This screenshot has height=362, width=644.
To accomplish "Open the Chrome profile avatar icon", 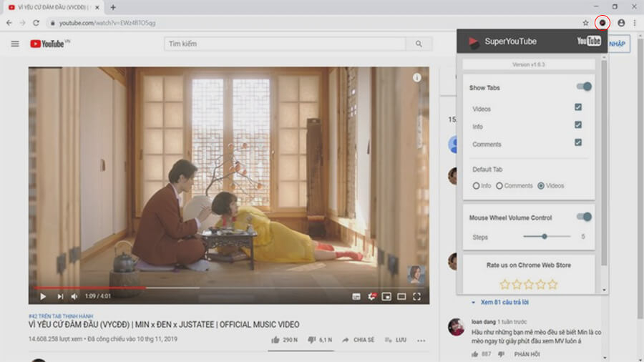I will 621,23.
